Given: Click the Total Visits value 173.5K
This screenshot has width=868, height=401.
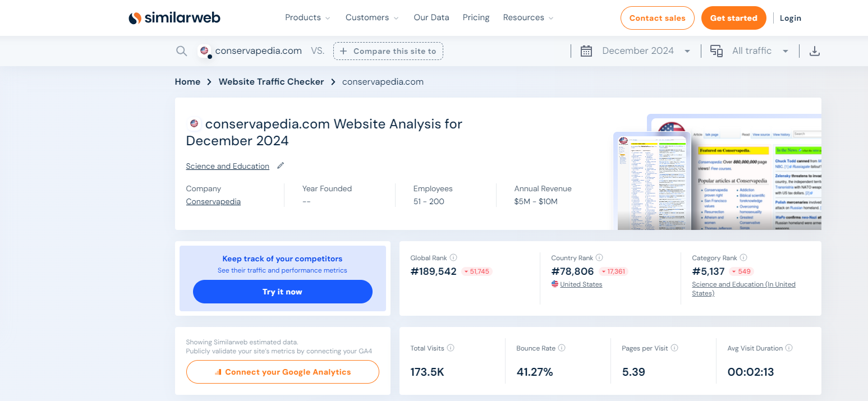Looking at the screenshot, I should 428,372.
